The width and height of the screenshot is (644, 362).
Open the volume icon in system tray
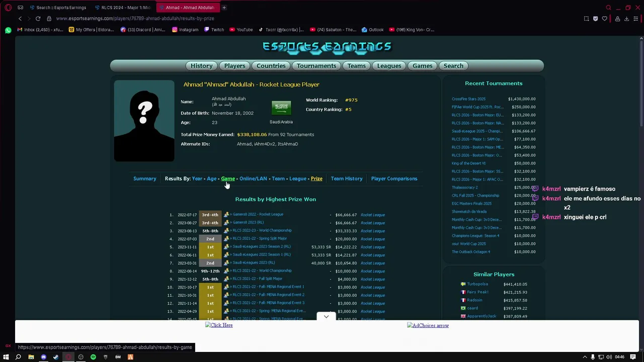[x=609, y=357]
